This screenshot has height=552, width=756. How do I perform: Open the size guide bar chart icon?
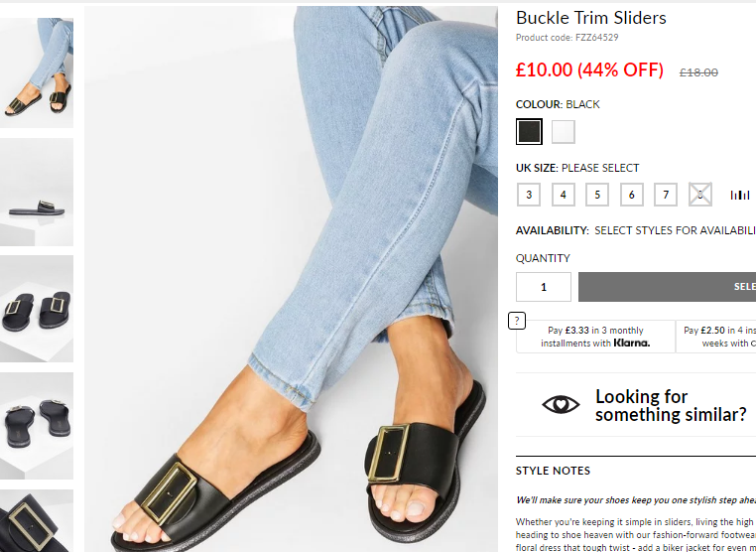pos(739,195)
